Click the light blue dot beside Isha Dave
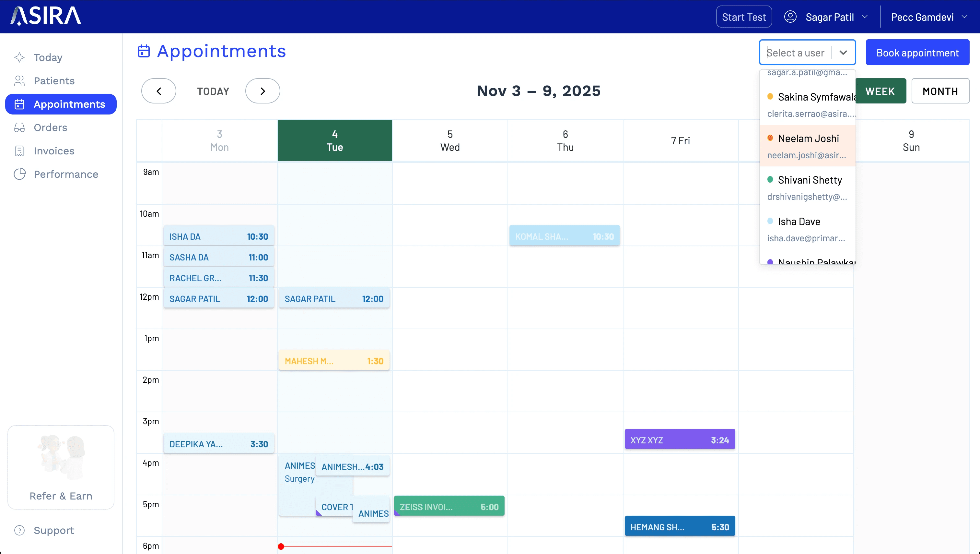Viewport: 980px width, 554px height. tap(770, 221)
